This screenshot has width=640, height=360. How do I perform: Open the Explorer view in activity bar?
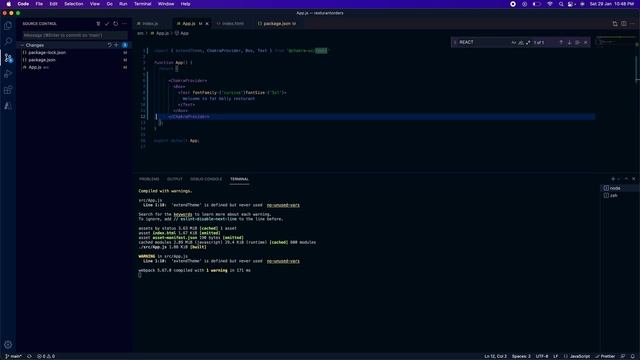(8, 25)
